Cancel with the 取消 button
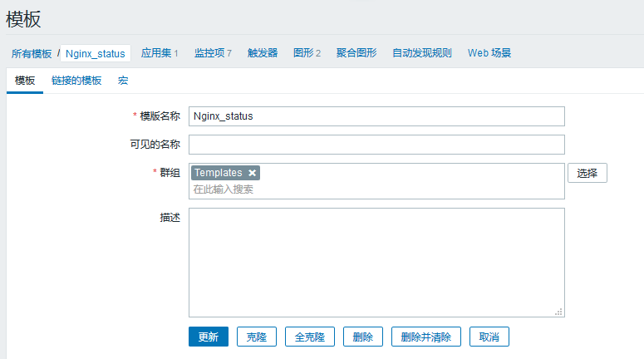The width and height of the screenshot is (644, 359). tap(489, 337)
